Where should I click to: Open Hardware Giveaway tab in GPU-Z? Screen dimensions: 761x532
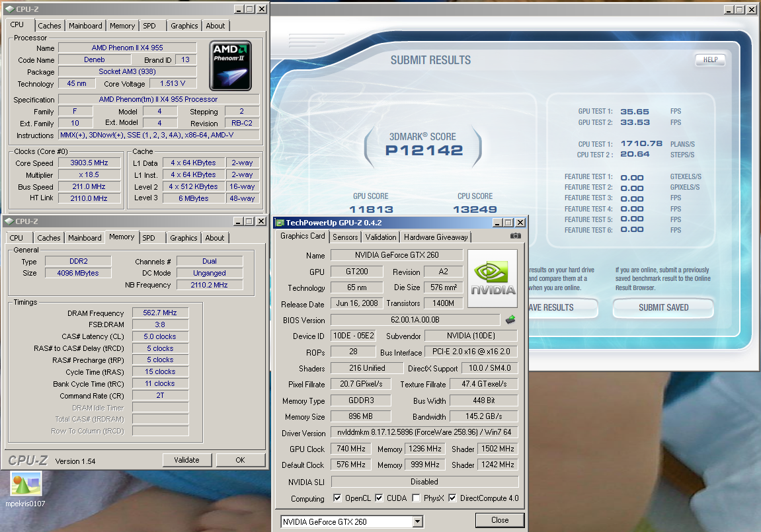click(x=436, y=237)
